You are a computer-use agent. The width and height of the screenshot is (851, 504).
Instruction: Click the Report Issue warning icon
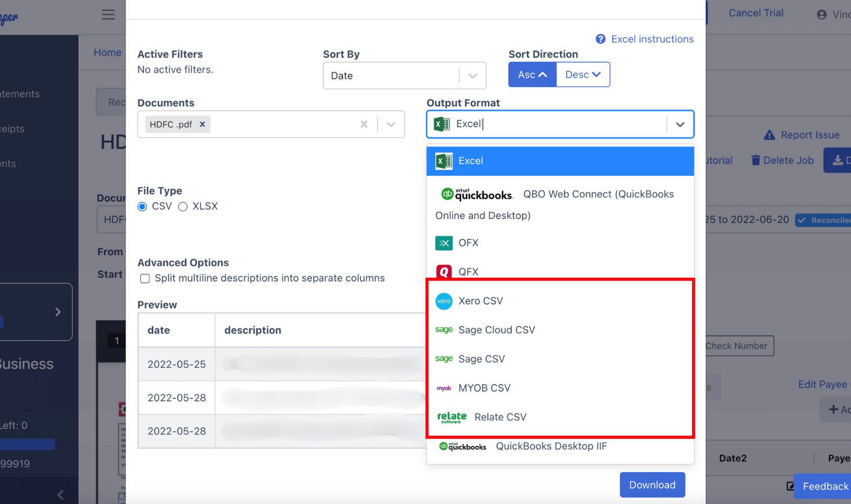click(769, 134)
